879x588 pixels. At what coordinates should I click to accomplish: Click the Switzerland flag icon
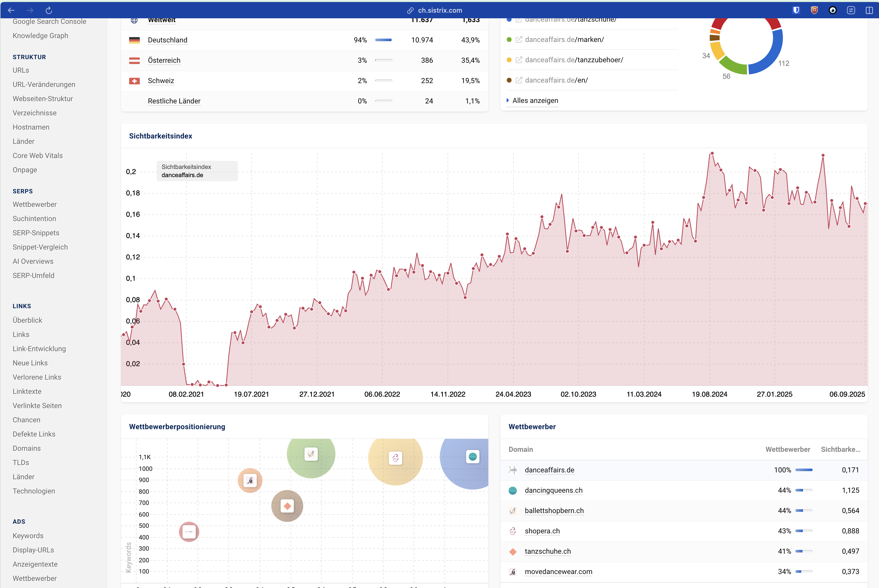click(134, 81)
